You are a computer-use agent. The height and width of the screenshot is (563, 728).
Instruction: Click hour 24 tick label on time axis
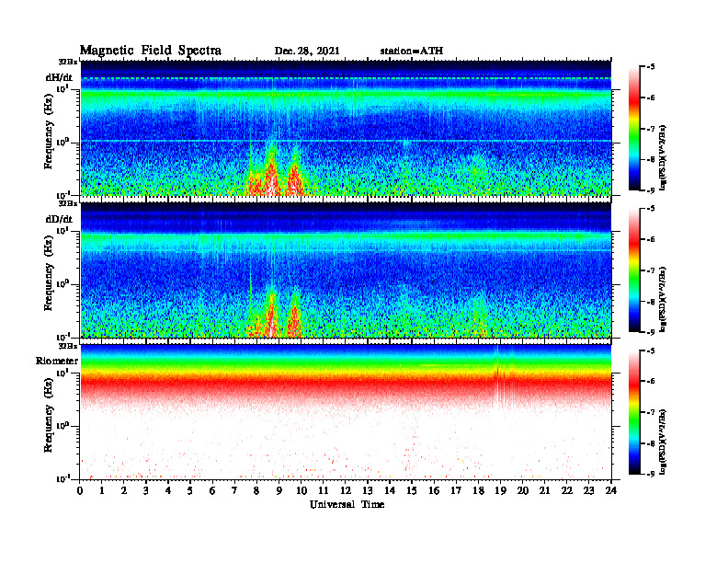(611, 490)
